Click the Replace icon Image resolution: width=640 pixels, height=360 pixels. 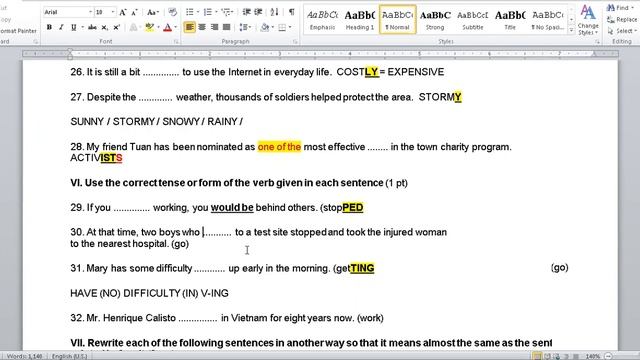point(611,19)
